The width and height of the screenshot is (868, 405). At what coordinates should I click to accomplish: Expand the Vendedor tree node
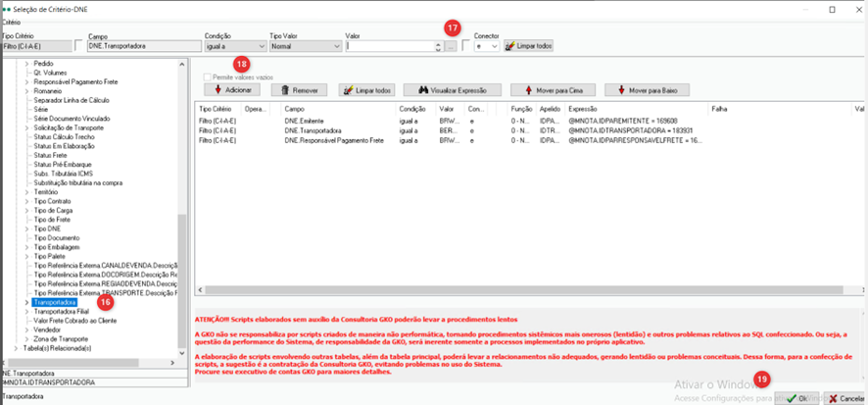coord(27,329)
